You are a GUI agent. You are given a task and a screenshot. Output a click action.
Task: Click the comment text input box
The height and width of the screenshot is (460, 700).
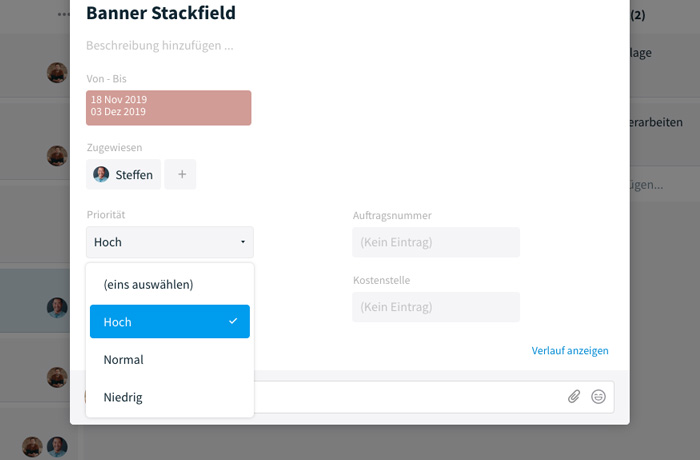pyautogui.click(x=408, y=397)
